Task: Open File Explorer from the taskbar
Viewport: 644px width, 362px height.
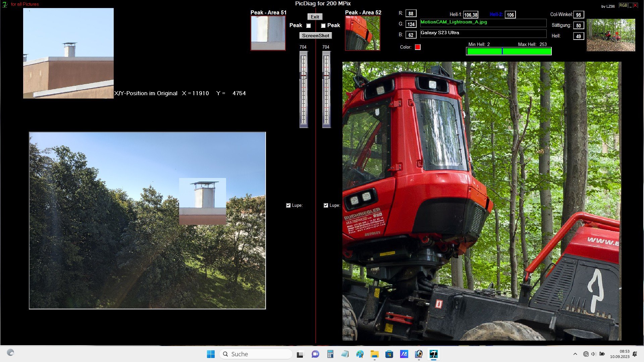Action: pos(374,354)
